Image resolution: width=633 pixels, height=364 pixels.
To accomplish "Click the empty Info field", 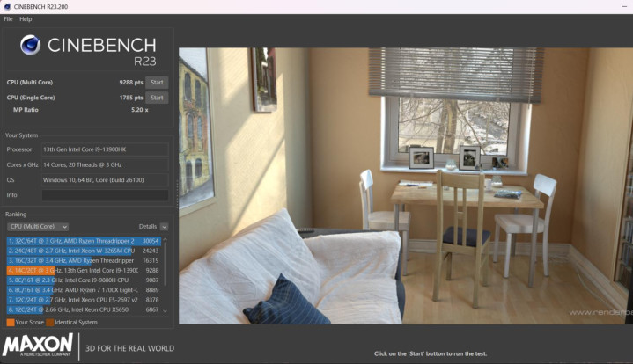I will (x=105, y=195).
